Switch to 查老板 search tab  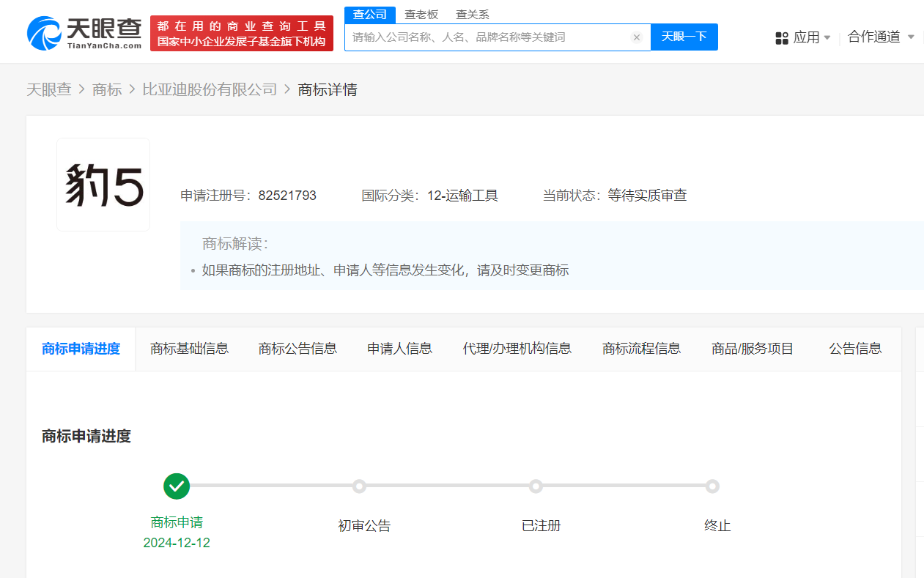pyautogui.click(x=421, y=15)
